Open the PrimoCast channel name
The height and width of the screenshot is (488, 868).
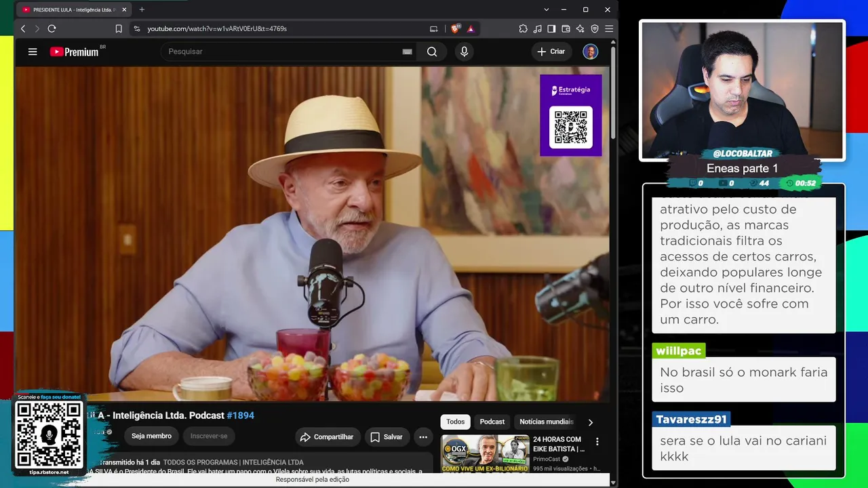click(547, 459)
